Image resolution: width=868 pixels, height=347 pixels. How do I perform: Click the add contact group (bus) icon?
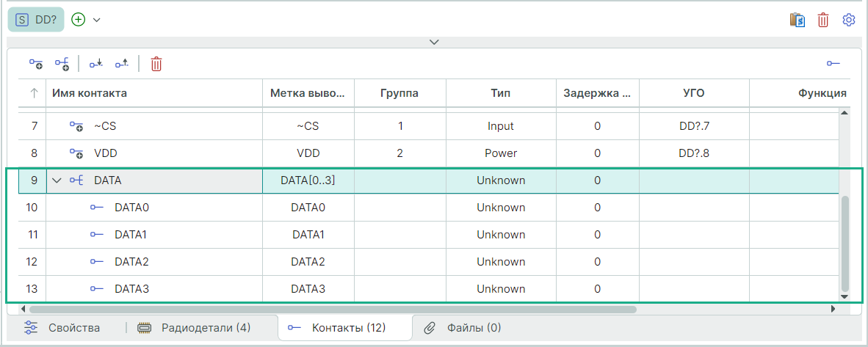(62, 64)
